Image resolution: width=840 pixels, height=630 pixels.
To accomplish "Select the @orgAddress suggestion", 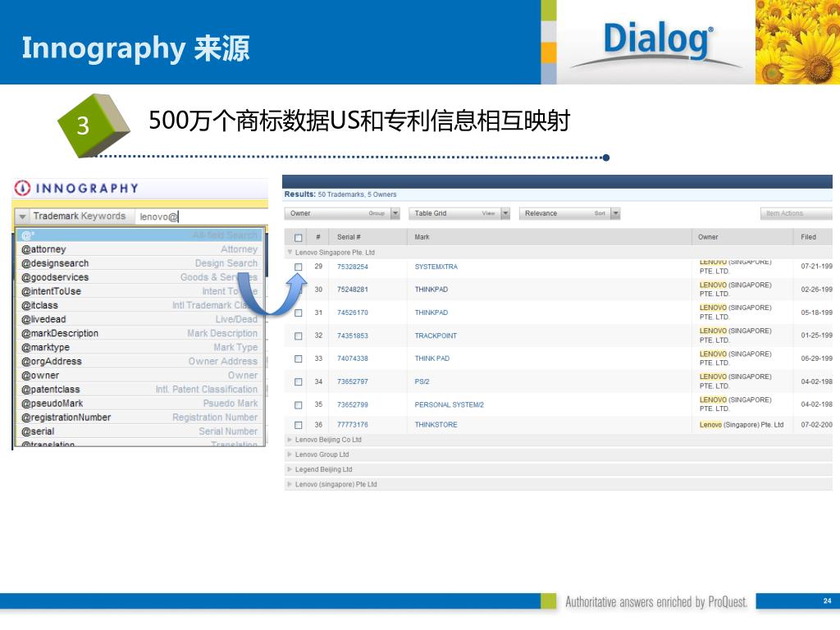I will pyautogui.click(x=139, y=361).
